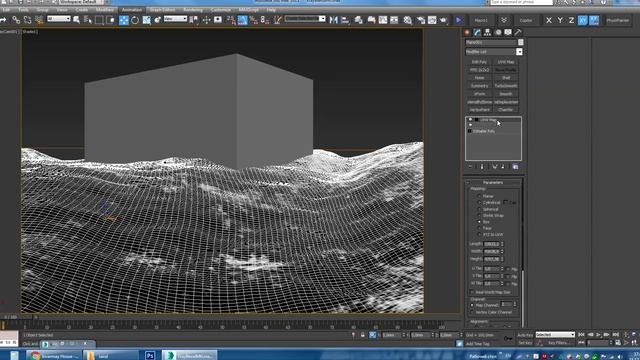Open Select by Name dialog
This screenshot has height=360, width=640.
click(88, 20)
